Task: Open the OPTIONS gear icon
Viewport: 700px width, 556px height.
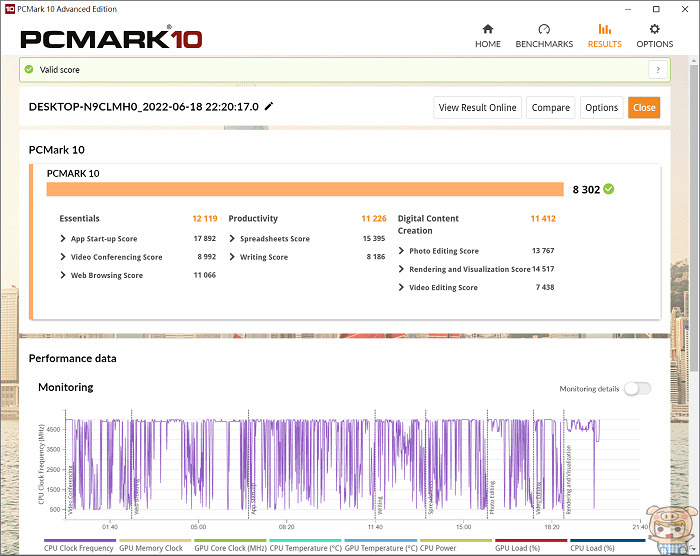Action: click(654, 29)
